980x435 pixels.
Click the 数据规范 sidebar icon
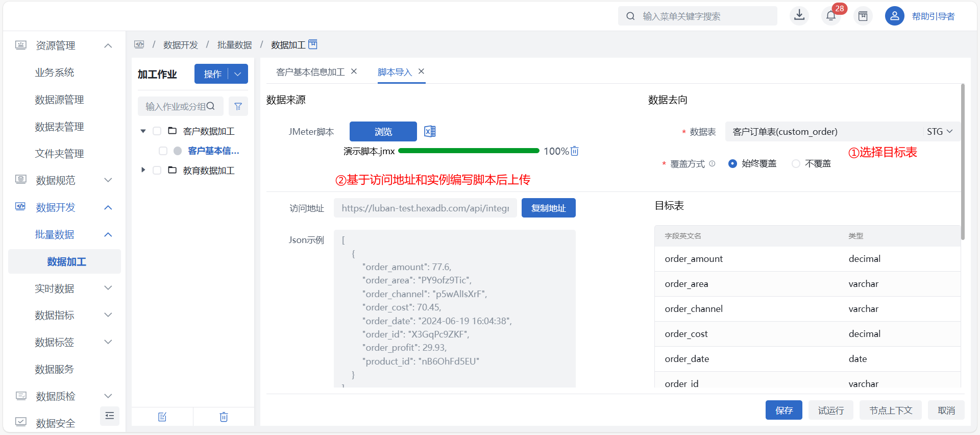pos(21,180)
